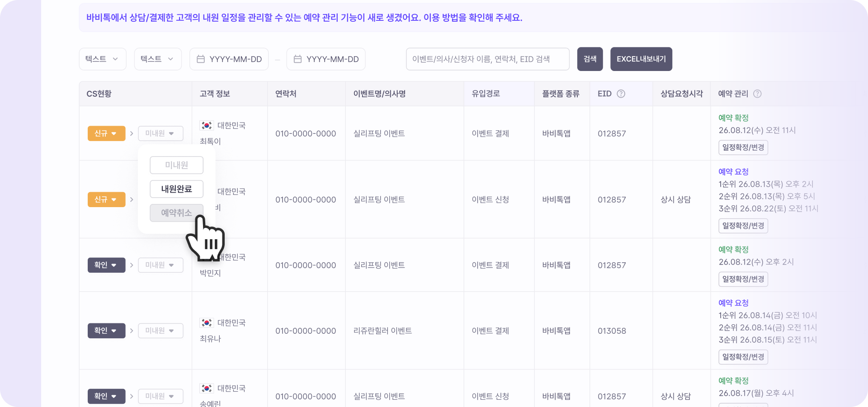
Task: Click calendar icon in start date field
Action: [x=201, y=59]
